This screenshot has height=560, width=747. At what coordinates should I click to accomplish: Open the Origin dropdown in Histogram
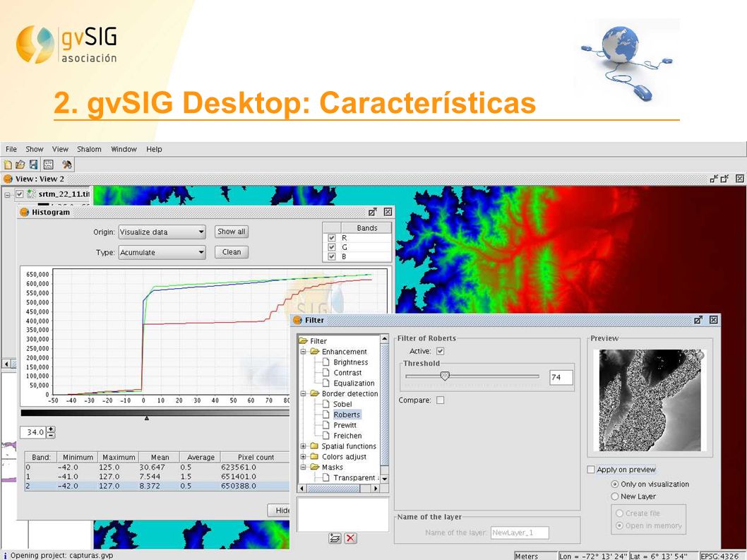pos(162,232)
